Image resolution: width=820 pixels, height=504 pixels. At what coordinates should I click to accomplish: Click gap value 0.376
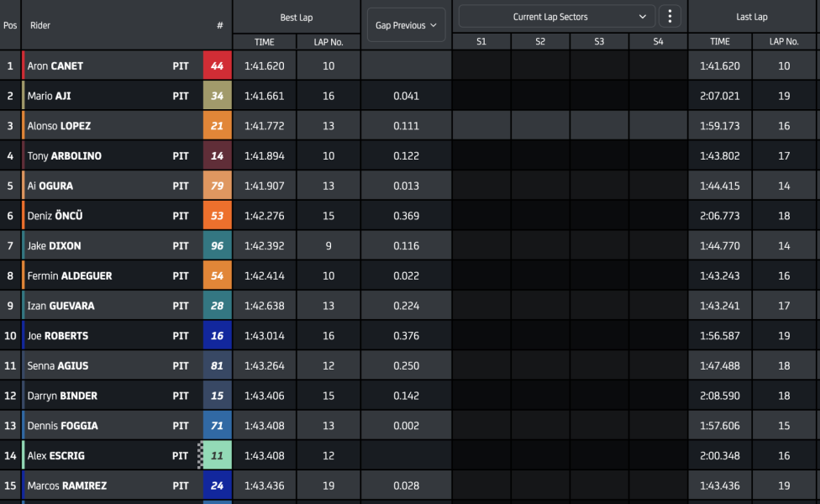click(406, 336)
